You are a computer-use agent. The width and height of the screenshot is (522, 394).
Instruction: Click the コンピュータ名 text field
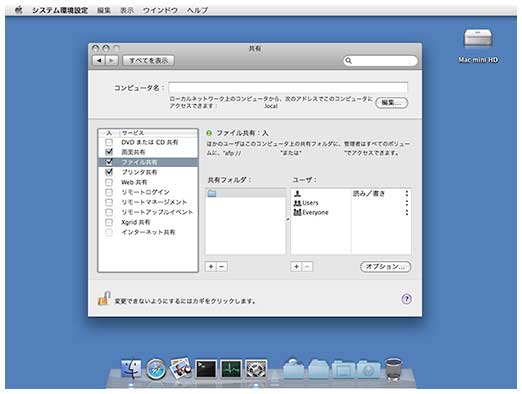(288, 88)
